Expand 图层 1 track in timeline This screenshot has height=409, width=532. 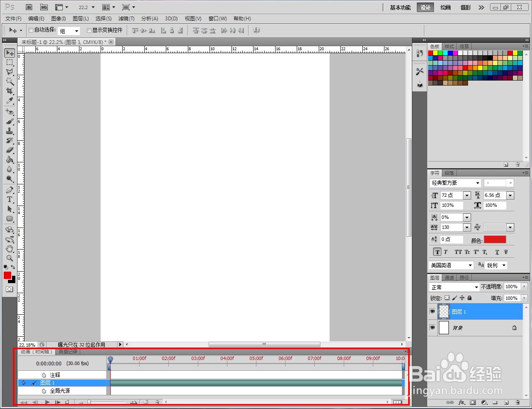(24, 382)
